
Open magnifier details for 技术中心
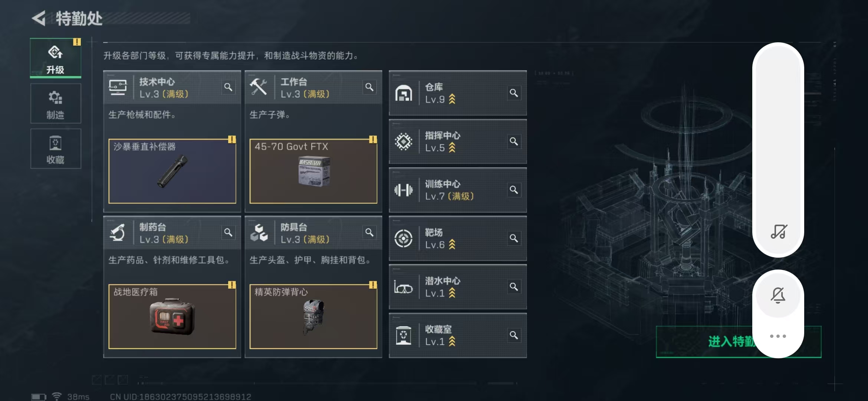(228, 87)
